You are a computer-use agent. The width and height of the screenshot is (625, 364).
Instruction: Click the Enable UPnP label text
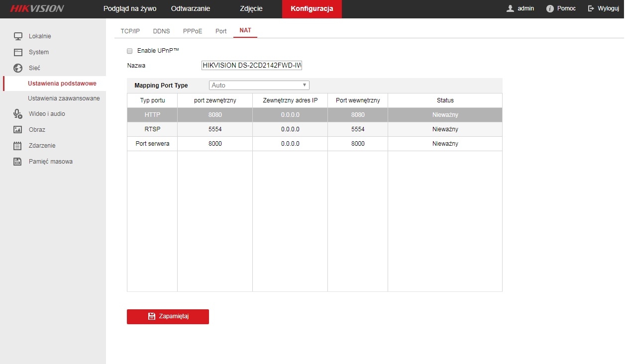point(158,51)
